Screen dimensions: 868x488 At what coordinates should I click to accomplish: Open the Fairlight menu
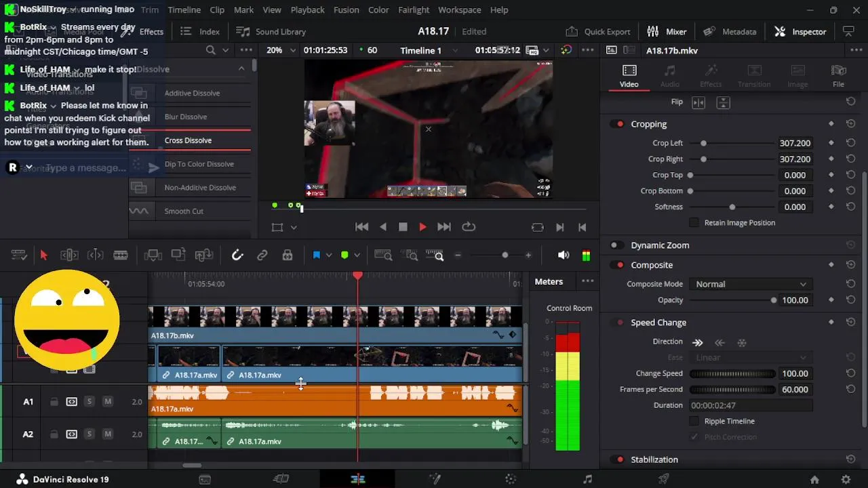(x=414, y=10)
